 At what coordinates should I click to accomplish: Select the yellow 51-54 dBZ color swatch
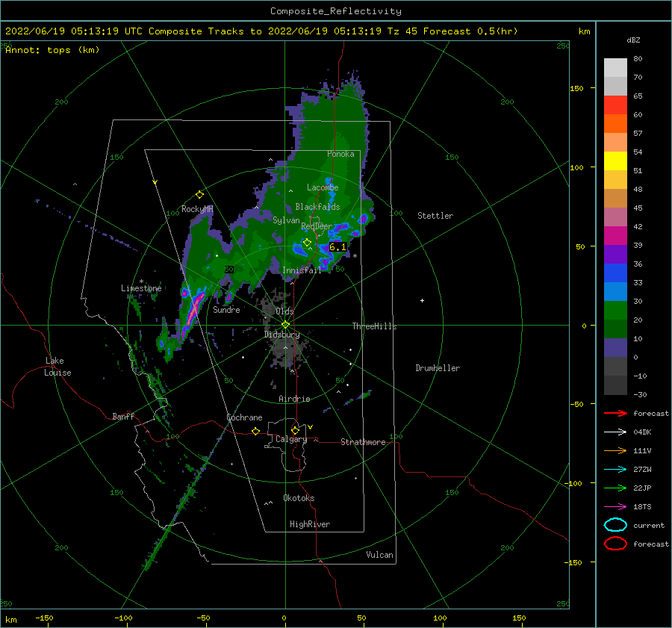click(x=615, y=161)
